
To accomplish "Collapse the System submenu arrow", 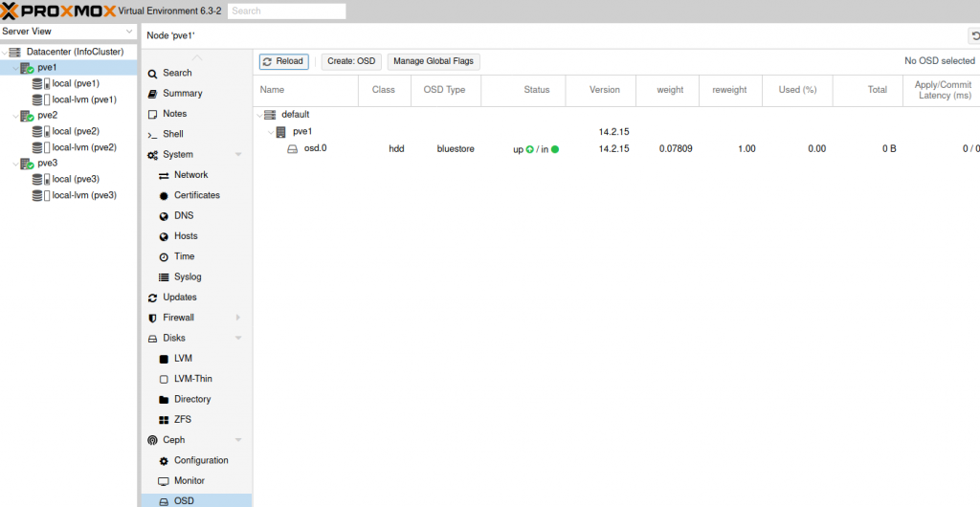I will click(238, 155).
